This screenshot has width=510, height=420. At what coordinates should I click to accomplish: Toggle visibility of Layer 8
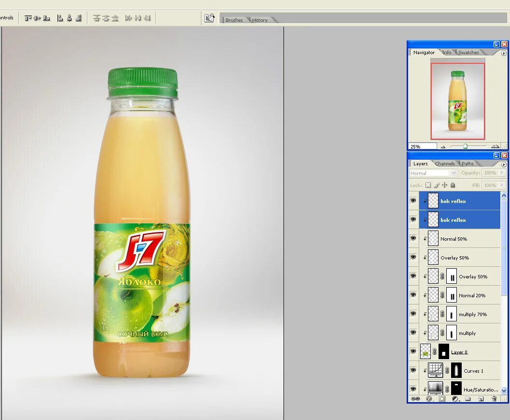click(413, 351)
